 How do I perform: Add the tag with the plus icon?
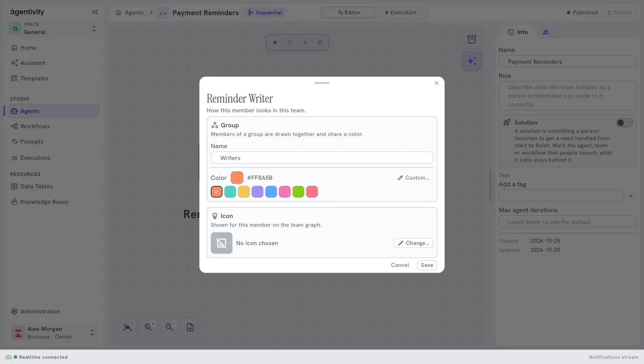point(631,196)
